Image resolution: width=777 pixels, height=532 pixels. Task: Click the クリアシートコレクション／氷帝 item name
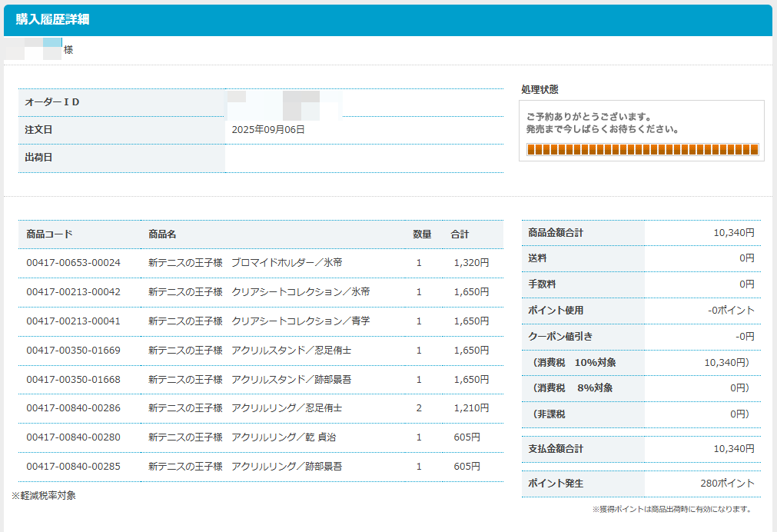(259, 292)
